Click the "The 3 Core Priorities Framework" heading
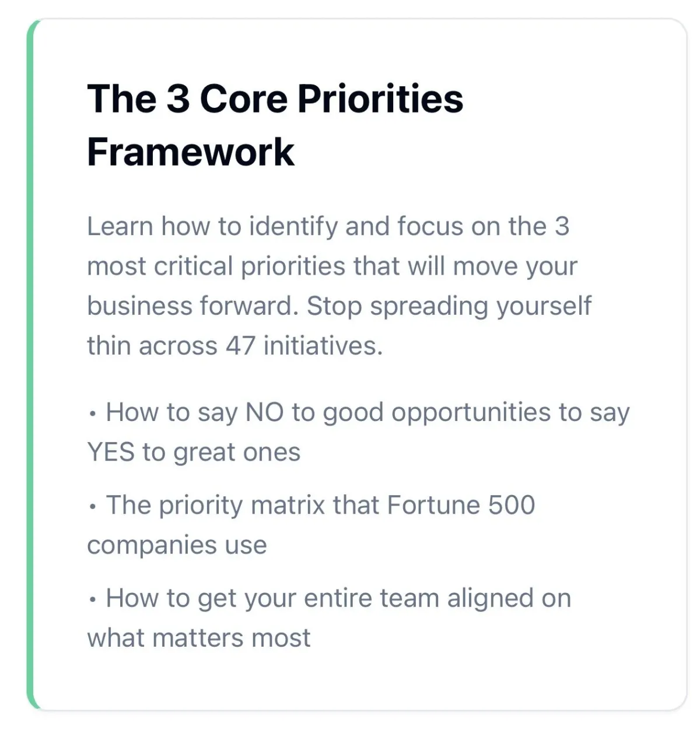This screenshot has width=700, height=733. click(x=275, y=125)
